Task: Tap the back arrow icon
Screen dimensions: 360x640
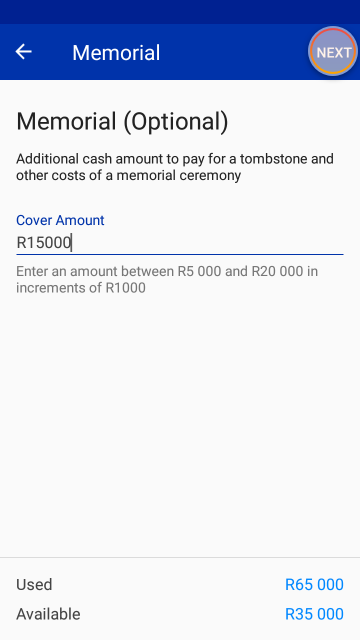Action: coord(24,52)
